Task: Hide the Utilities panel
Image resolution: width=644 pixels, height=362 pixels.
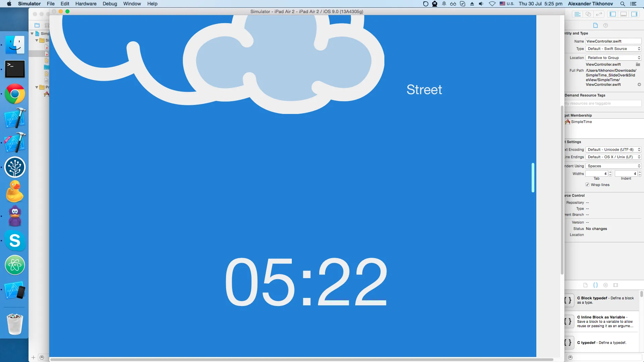Action: click(x=634, y=14)
